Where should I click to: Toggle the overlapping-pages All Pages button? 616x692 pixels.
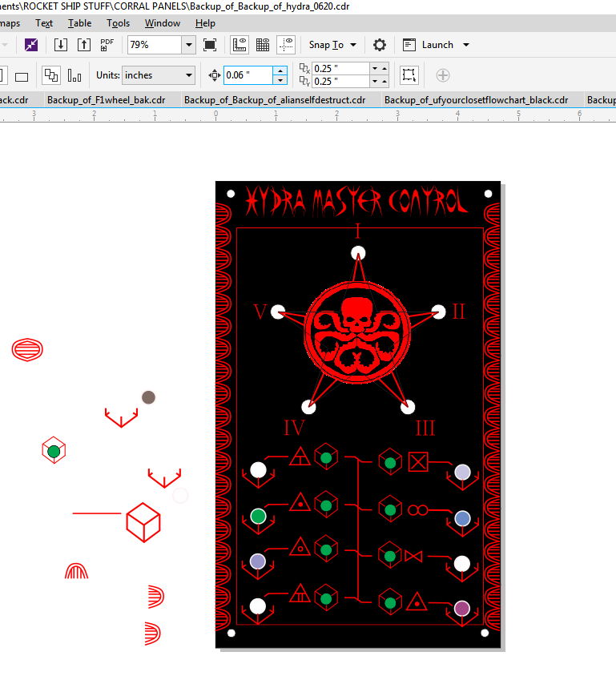click(51, 75)
